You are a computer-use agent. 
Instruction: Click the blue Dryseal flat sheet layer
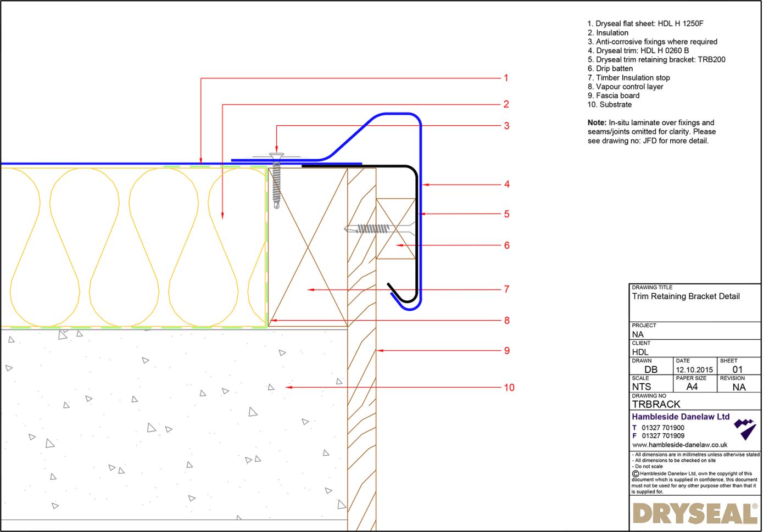tap(110, 163)
